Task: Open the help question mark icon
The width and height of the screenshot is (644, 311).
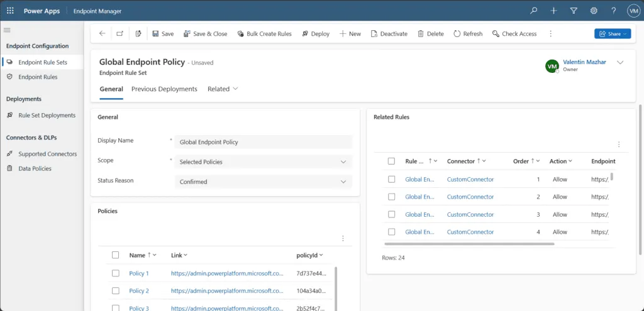Action: pyautogui.click(x=614, y=11)
